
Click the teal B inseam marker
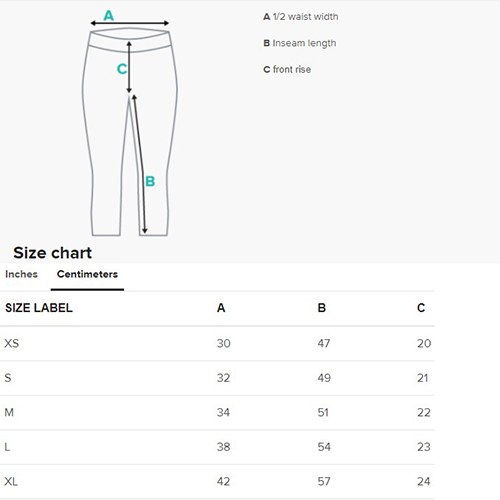tap(150, 181)
